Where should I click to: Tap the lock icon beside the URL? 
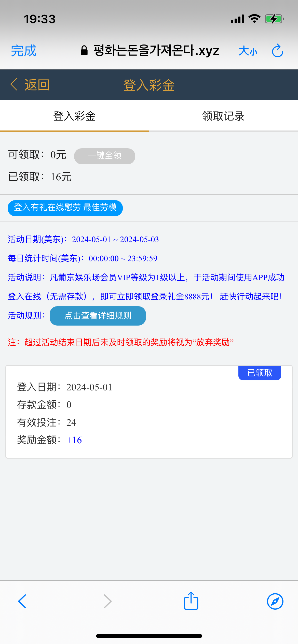84,51
